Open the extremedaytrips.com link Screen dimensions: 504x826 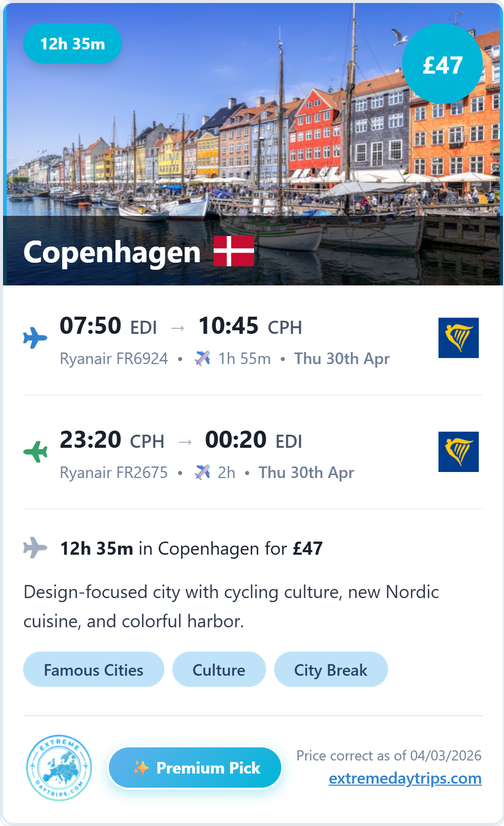405,778
